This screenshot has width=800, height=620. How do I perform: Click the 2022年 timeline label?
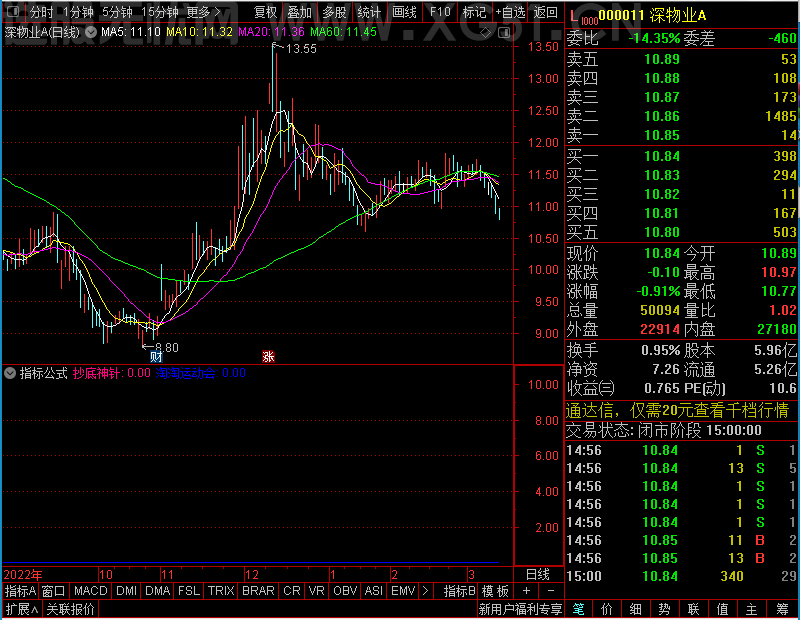coord(23,575)
